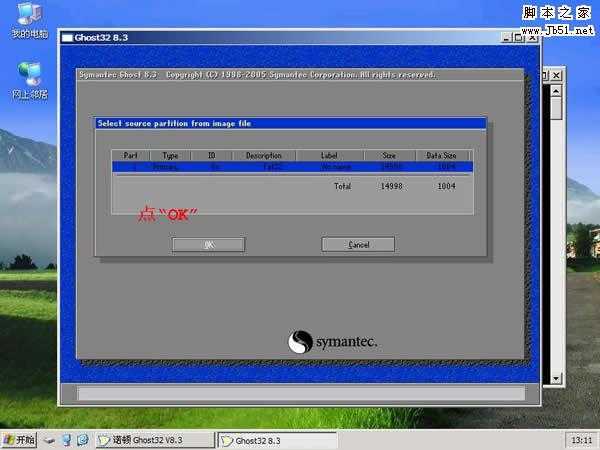Click the network computer quick launch icon
600x450 pixels.
click(67, 440)
